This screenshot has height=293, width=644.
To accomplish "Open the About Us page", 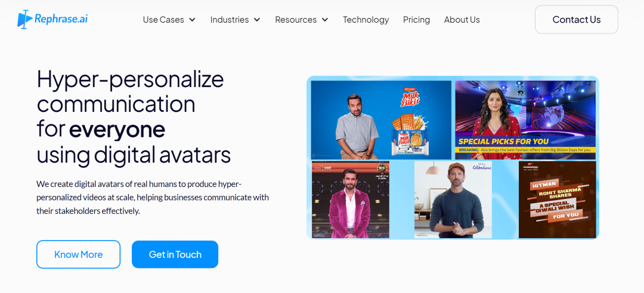I will 462,20.
